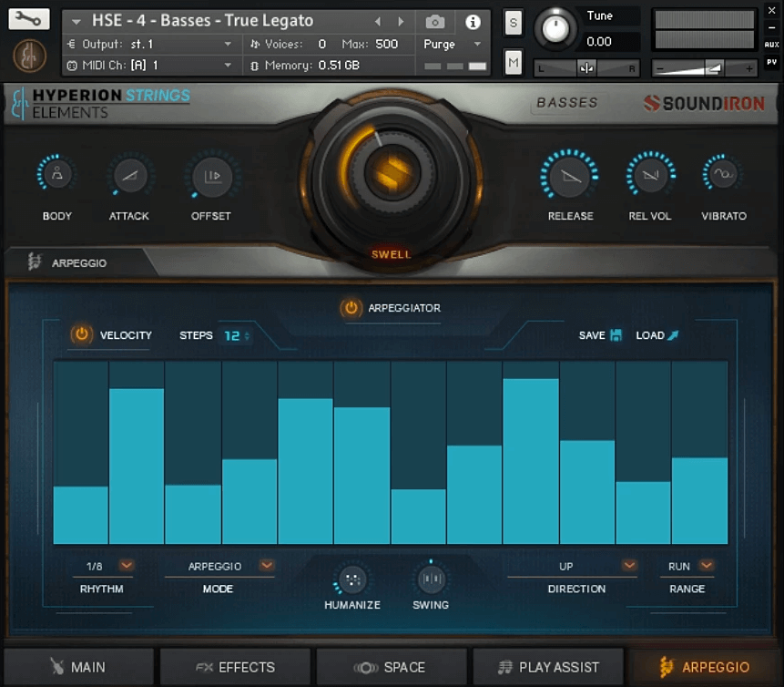
Task: Open the PLAY ASSIST tab
Action: (548, 667)
